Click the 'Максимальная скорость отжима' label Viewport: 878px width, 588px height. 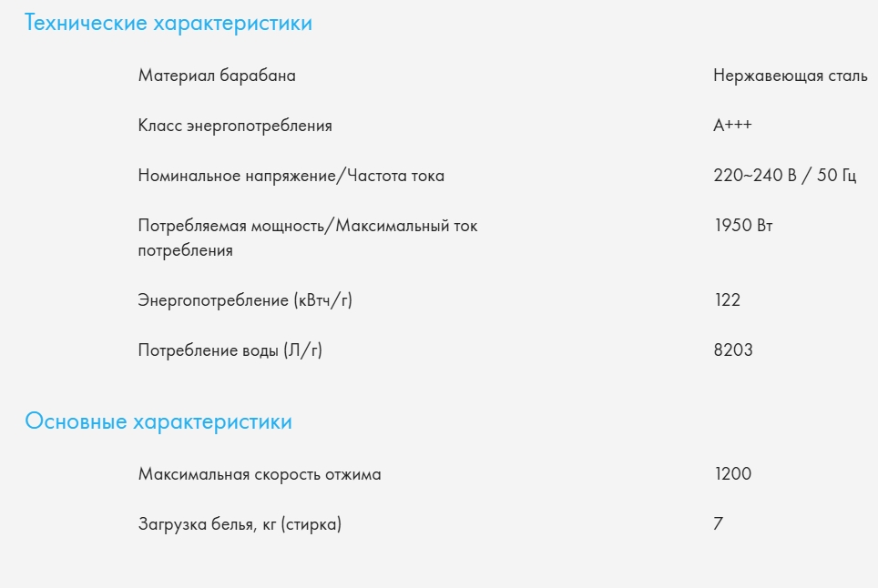(260, 474)
